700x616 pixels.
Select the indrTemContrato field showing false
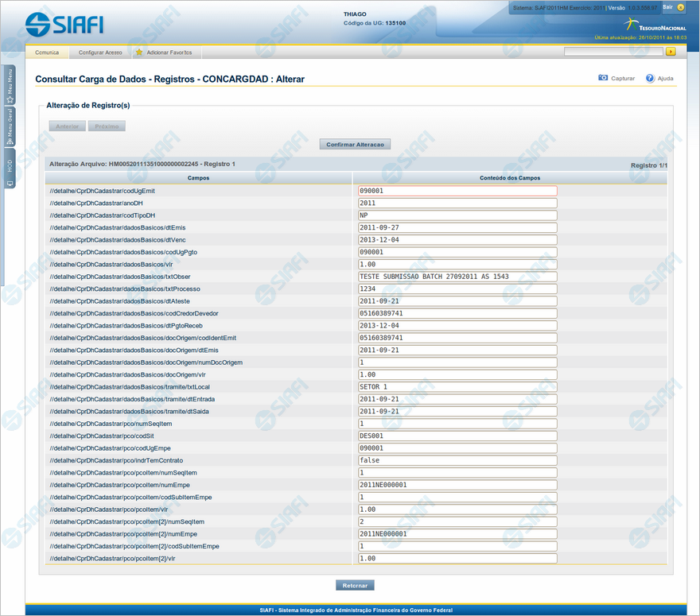[x=457, y=460]
